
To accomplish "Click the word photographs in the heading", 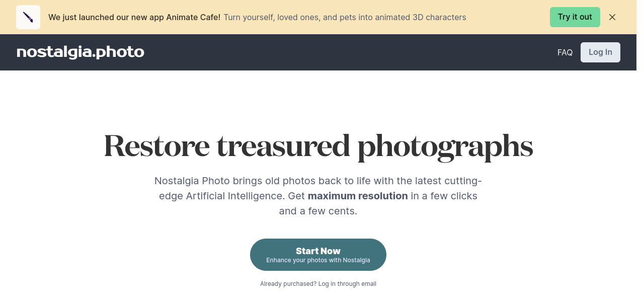I will (445, 146).
